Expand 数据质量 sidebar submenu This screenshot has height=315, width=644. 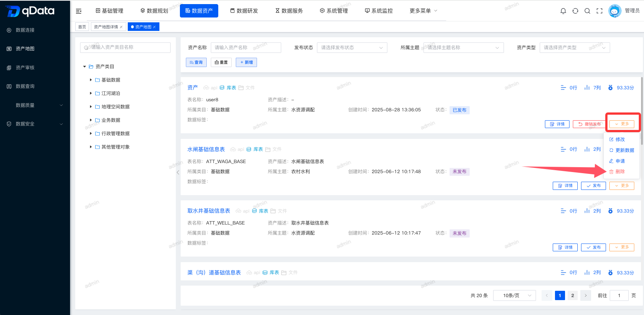35,105
